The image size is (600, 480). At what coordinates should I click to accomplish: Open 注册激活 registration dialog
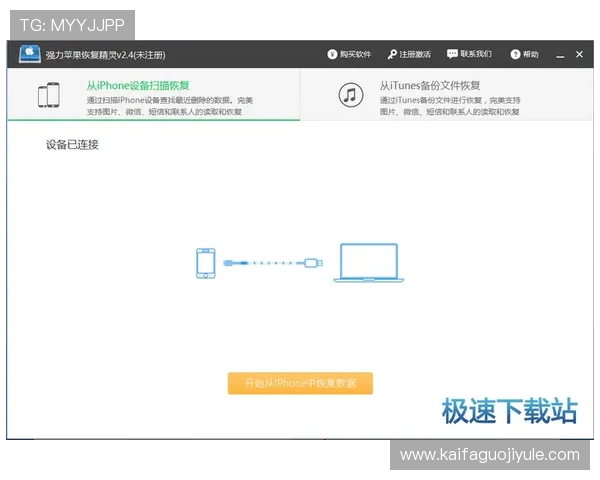(x=409, y=54)
